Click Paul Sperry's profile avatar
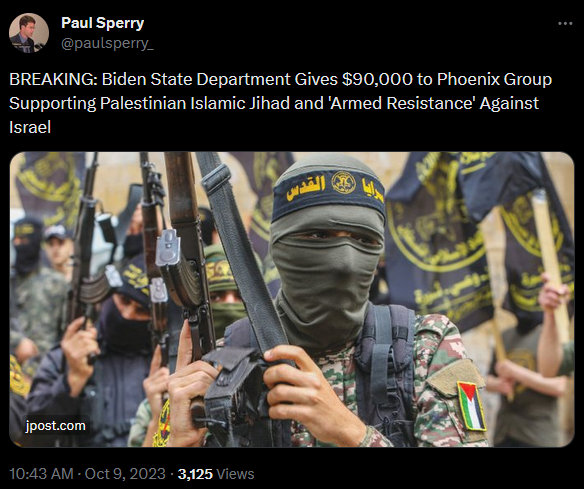Image resolution: width=584 pixels, height=489 pixels. click(29, 33)
